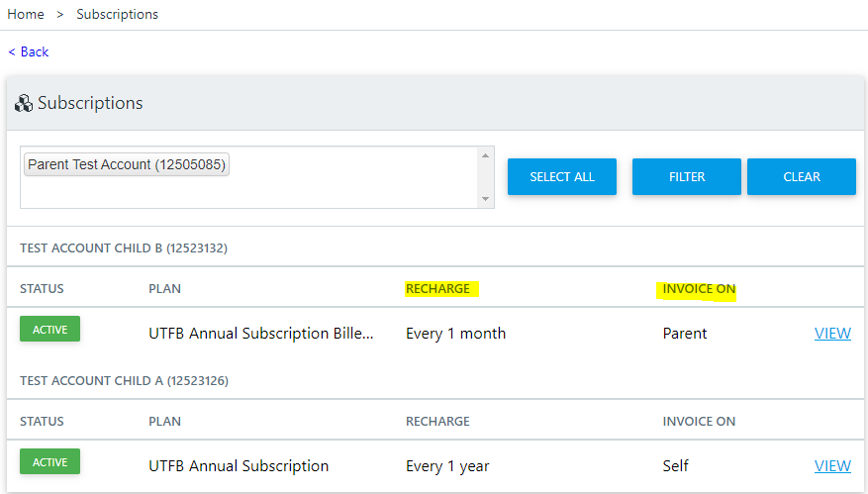Viewport: 868px width, 494px height.
Task: Click the ACTIVE badge for Child A
Action: [49, 462]
